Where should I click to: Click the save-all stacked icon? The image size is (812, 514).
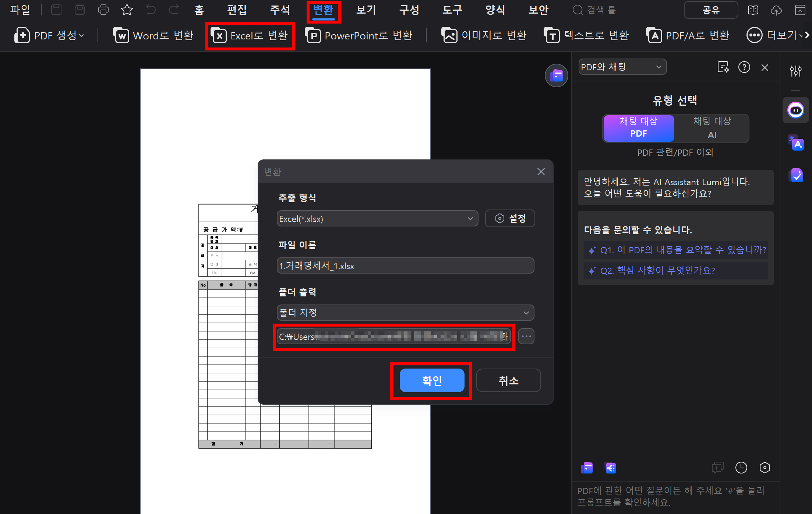pos(80,10)
